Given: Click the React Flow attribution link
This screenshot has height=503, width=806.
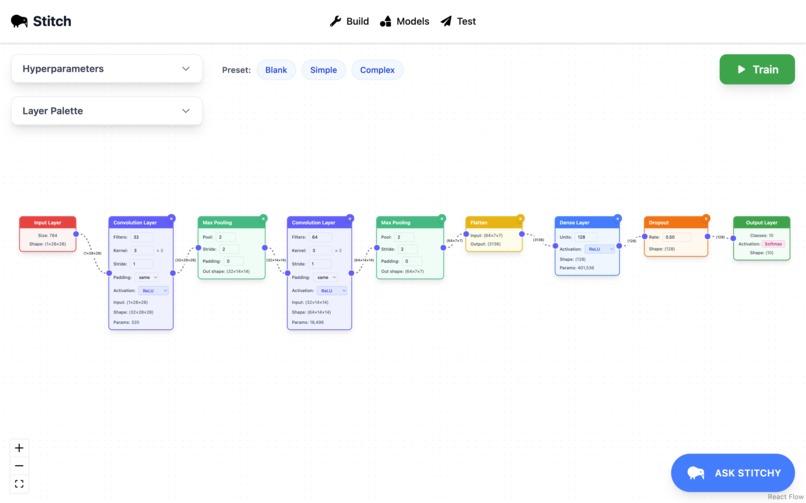Looking at the screenshot, I should 785,497.
